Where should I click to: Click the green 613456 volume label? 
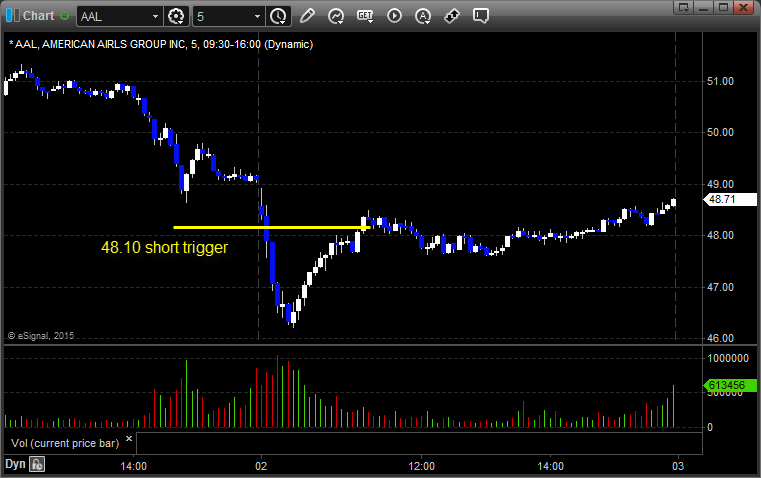(x=730, y=386)
